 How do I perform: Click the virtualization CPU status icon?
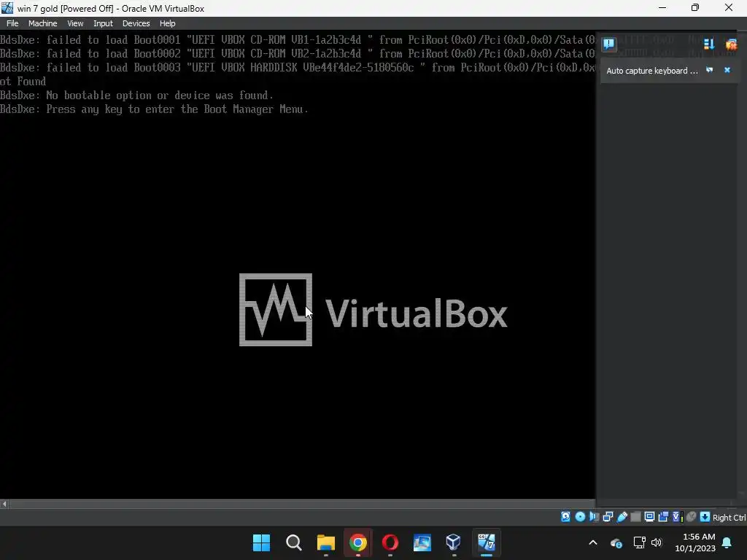(678, 517)
